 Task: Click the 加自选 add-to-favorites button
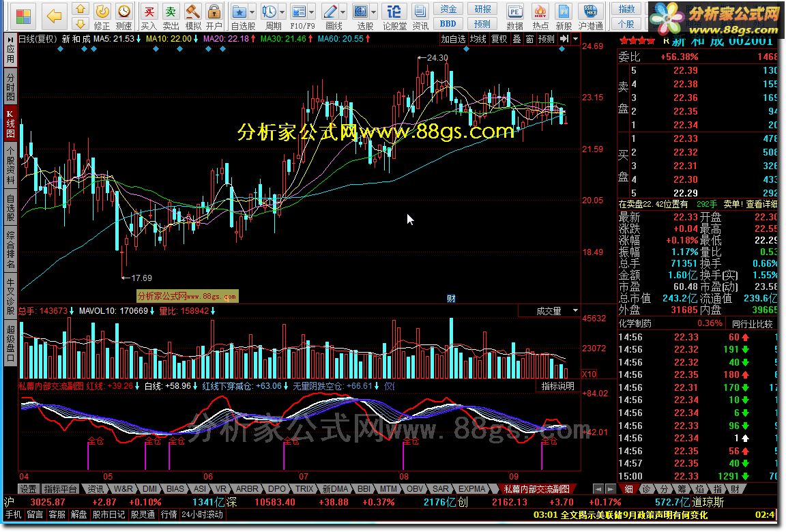(453, 39)
